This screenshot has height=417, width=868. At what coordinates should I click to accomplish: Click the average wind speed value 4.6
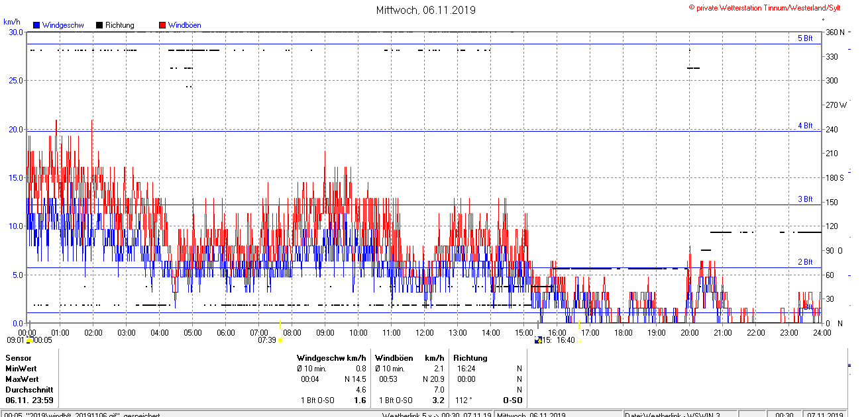[x=361, y=390]
